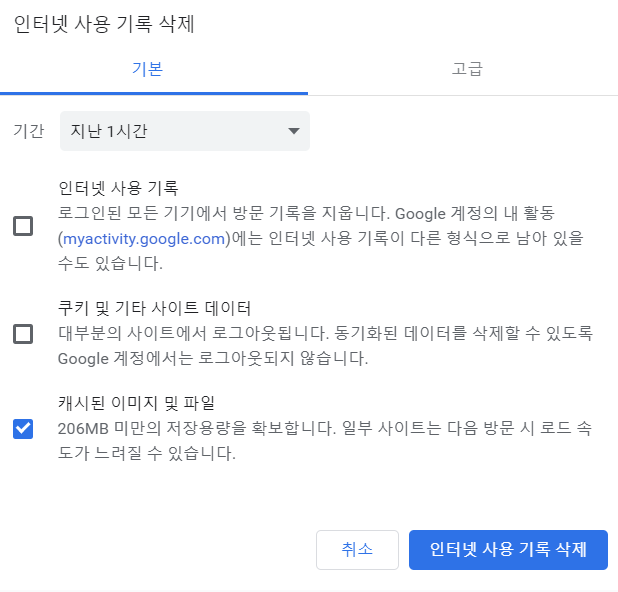Switch to the 고급 tab
Viewport: 618px width, 592px height.
tap(467, 69)
